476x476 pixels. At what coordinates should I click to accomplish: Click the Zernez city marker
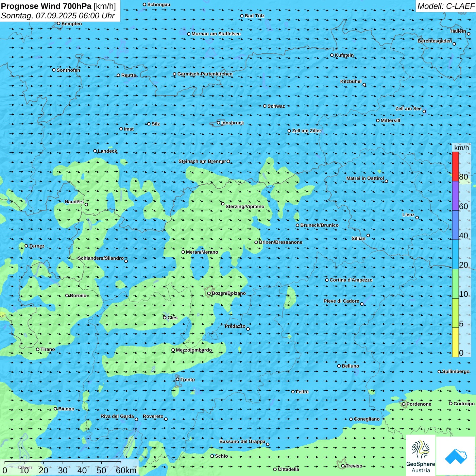(26, 246)
